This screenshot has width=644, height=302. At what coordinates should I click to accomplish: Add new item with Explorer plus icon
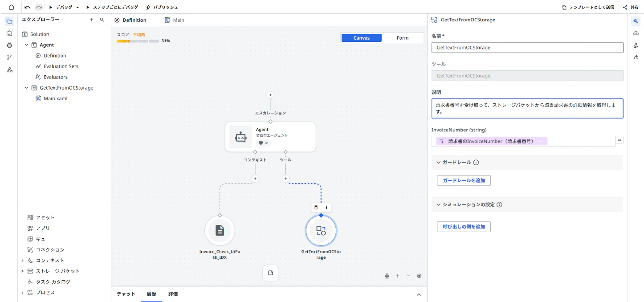[91, 20]
